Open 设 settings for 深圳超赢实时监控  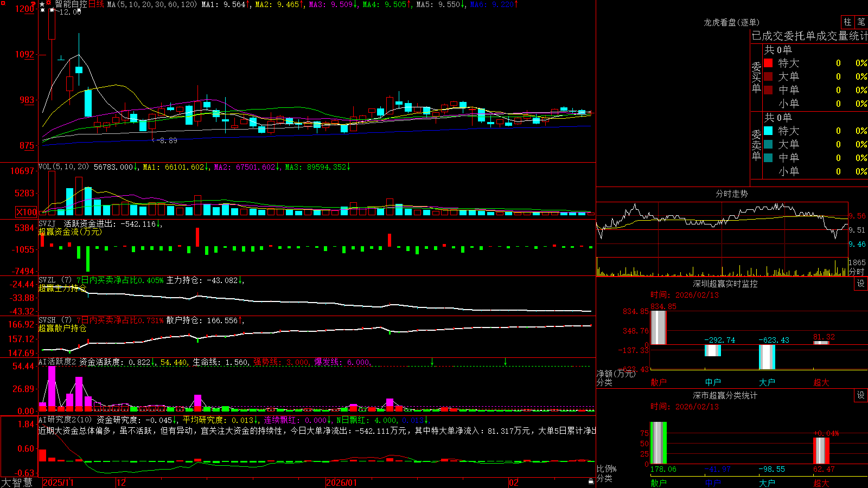(860, 284)
